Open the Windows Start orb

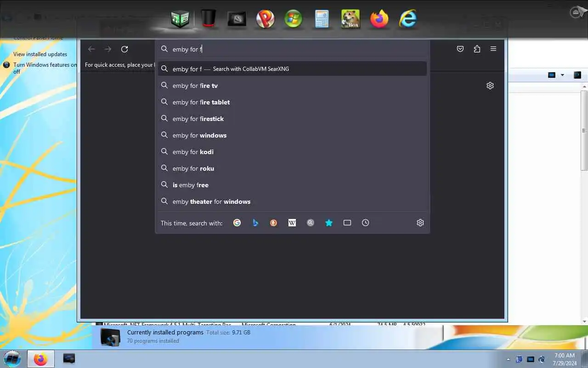pyautogui.click(x=12, y=358)
